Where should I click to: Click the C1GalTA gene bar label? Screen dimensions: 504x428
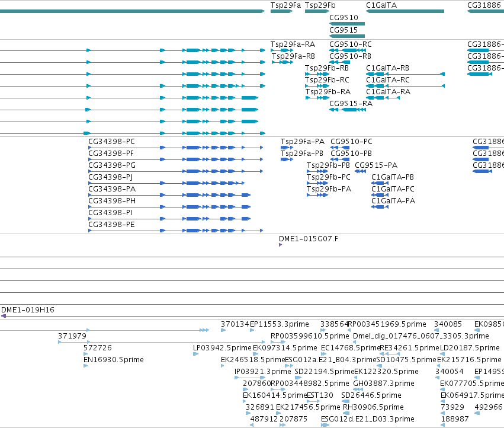point(381,5)
